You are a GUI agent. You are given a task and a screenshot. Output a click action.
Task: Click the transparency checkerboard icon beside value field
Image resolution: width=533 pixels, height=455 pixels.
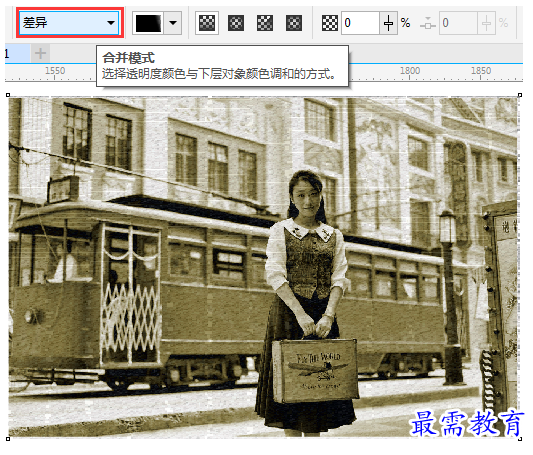pos(329,23)
